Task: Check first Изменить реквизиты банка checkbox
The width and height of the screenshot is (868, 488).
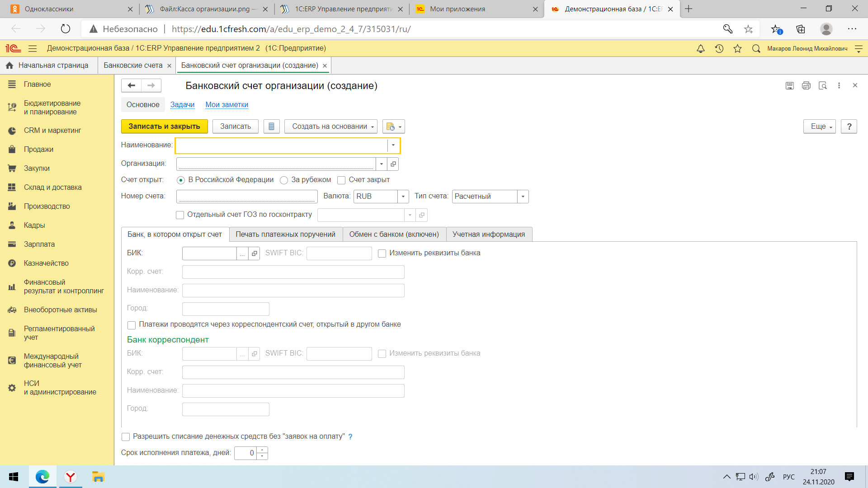Action: click(x=382, y=253)
